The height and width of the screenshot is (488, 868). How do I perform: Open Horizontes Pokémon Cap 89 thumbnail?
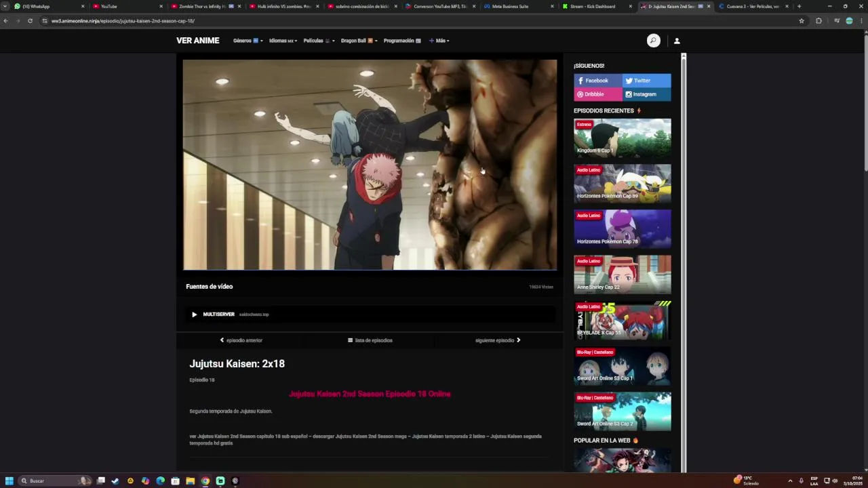(x=623, y=183)
